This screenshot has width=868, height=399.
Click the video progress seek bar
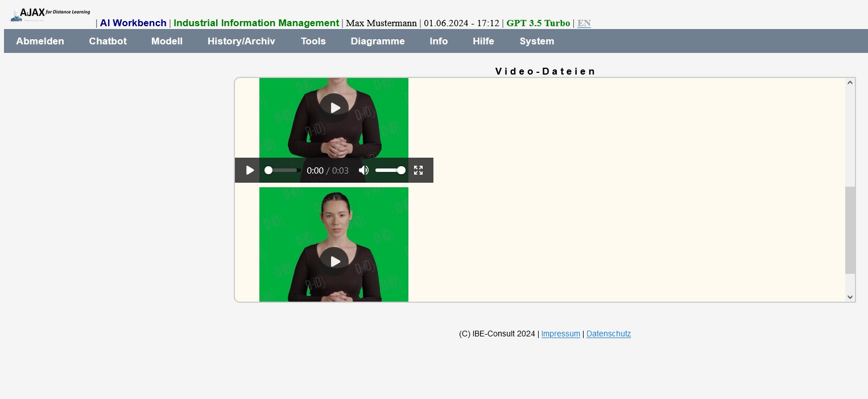[283, 170]
